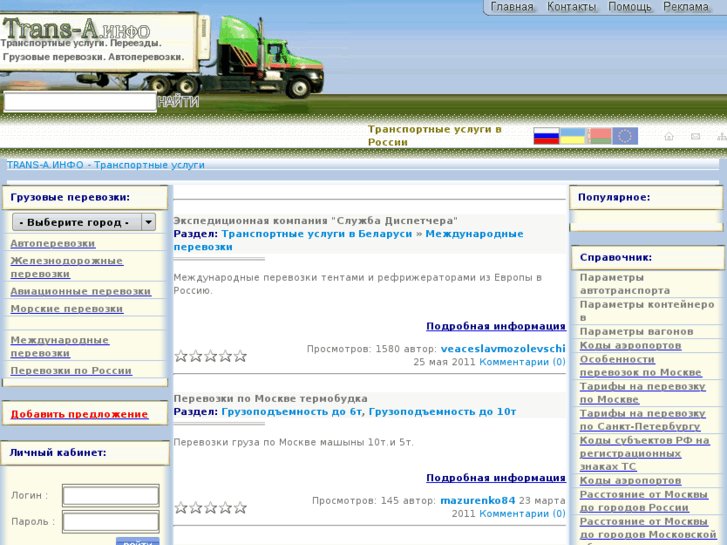Open Тарифы на перевозку по Санкт-Петербургу link
Image resolution: width=727 pixels, height=545 pixels.
pos(643,420)
